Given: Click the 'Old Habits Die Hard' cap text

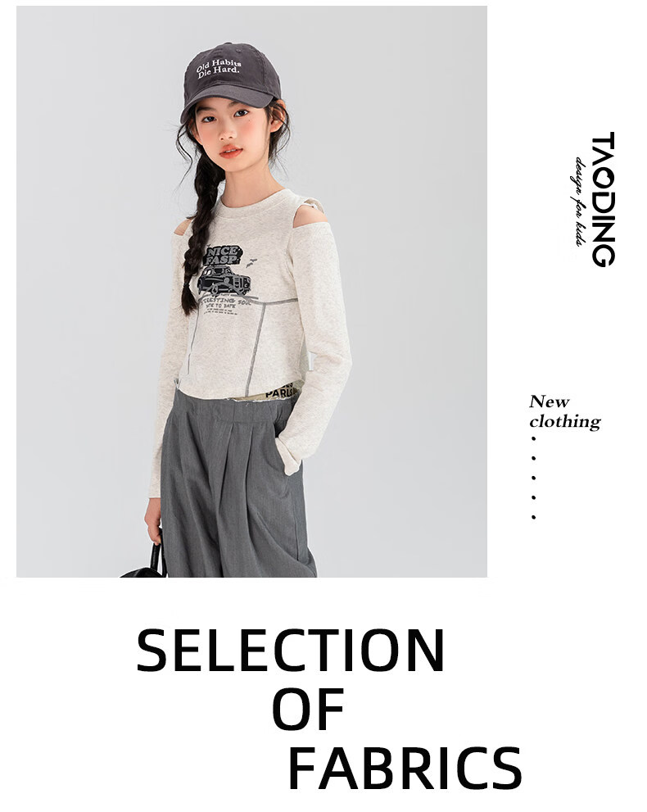Looking at the screenshot, I should (219, 68).
